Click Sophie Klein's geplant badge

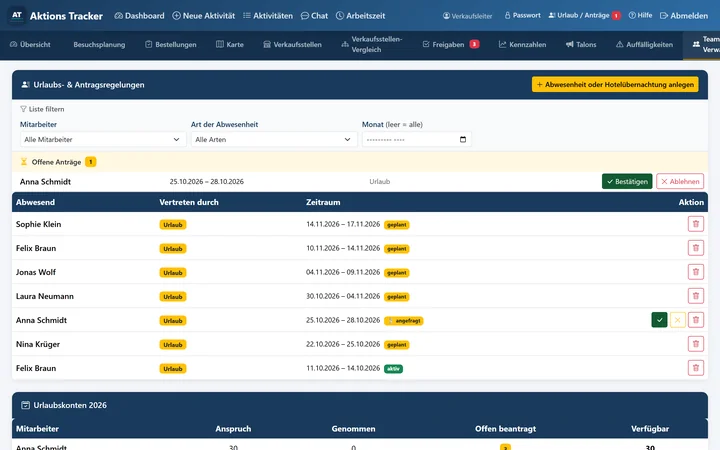tap(397, 225)
